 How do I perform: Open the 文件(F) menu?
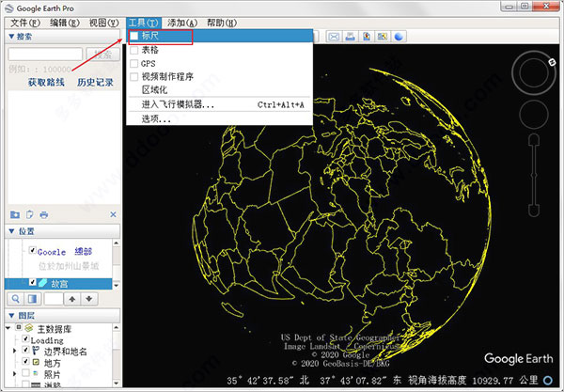pos(24,23)
